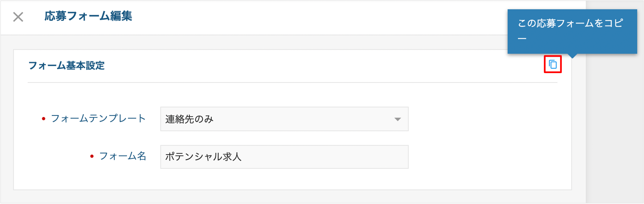The width and height of the screenshot is (644, 204).
Task: Click the tooltip's pointer arrow tip
Action: [x=572, y=57]
